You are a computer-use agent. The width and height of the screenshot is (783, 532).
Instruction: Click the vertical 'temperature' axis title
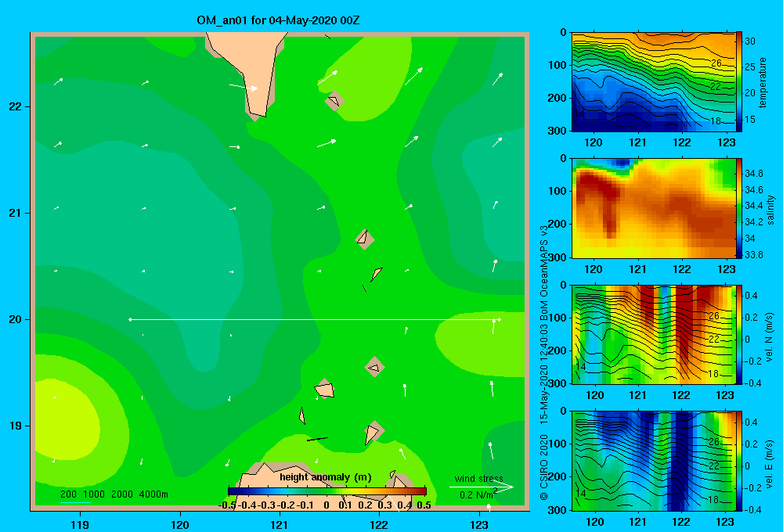click(x=763, y=82)
